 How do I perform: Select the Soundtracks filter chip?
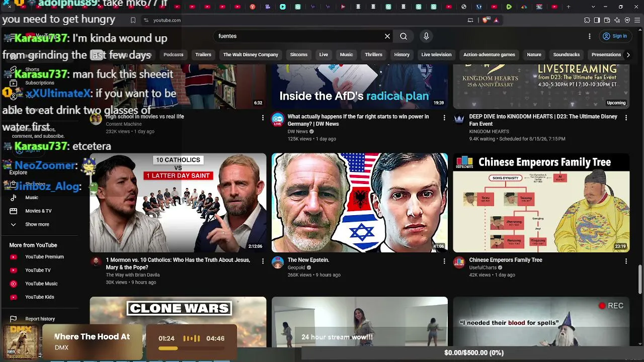click(x=567, y=55)
